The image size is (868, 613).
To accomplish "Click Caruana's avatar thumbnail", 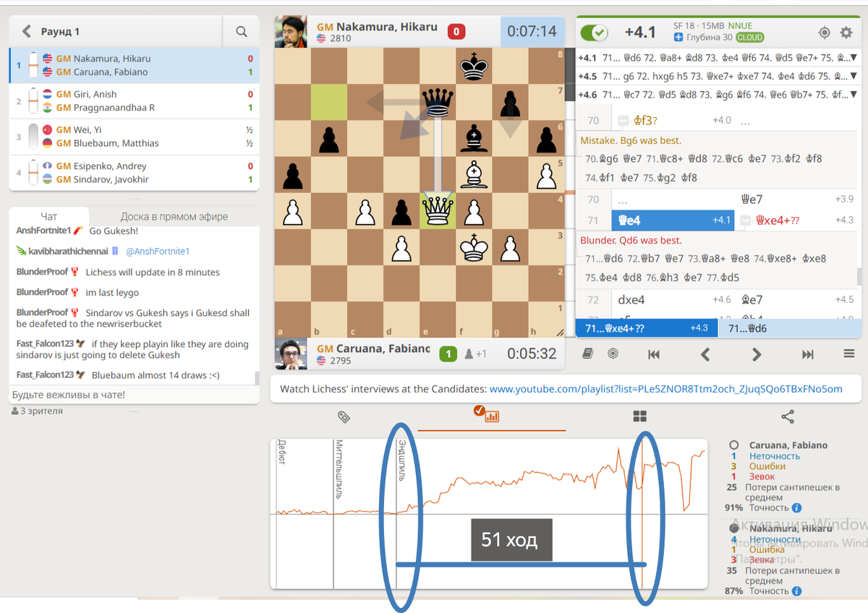I will (x=292, y=353).
